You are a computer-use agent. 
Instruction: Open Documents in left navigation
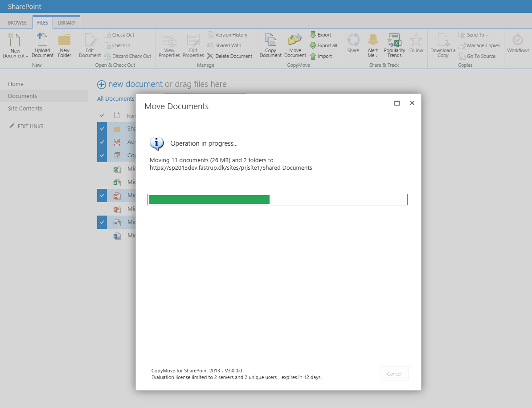(x=22, y=96)
